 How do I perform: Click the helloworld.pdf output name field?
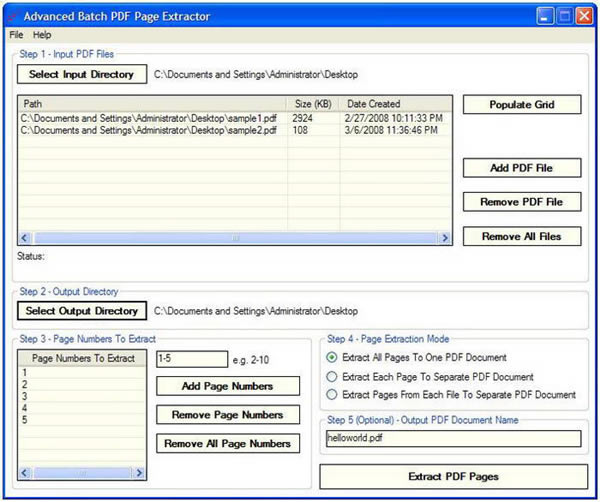pos(452,438)
